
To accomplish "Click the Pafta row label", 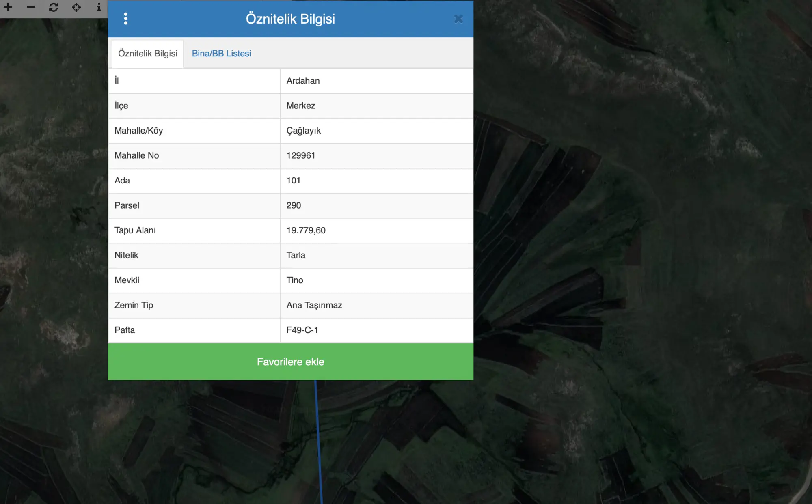I will 124,330.
